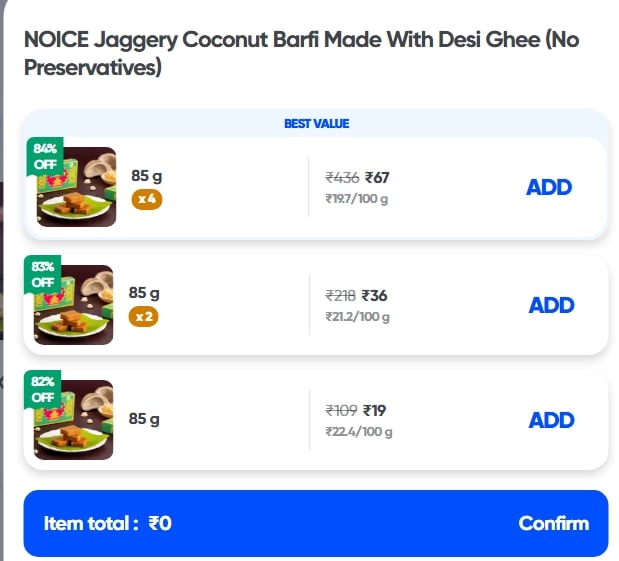Click the Item total ₹0 text

pyautogui.click(x=108, y=523)
